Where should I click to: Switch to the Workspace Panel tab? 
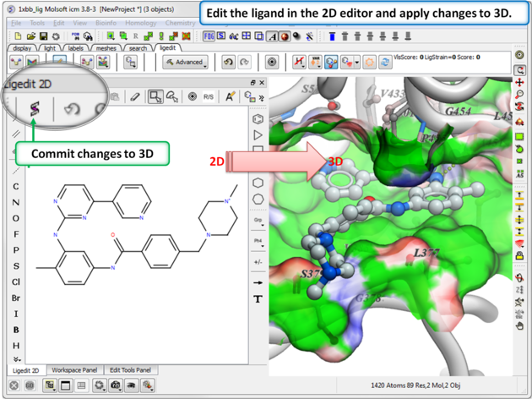tap(74, 370)
